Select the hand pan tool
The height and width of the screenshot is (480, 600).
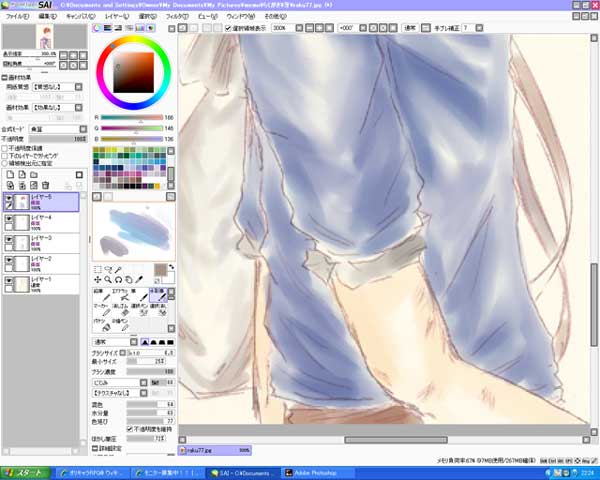pyautogui.click(x=129, y=280)
